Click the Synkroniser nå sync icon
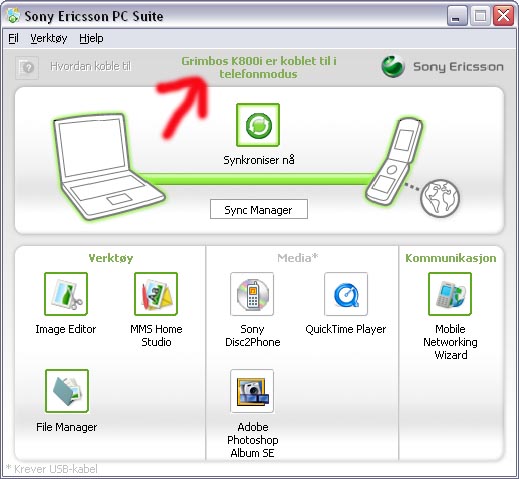The image size is (519, 479). [x=258, y=125]
